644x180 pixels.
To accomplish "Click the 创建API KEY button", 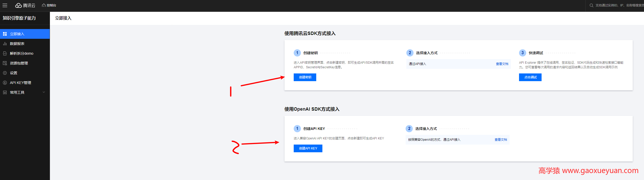I will 308,148.
